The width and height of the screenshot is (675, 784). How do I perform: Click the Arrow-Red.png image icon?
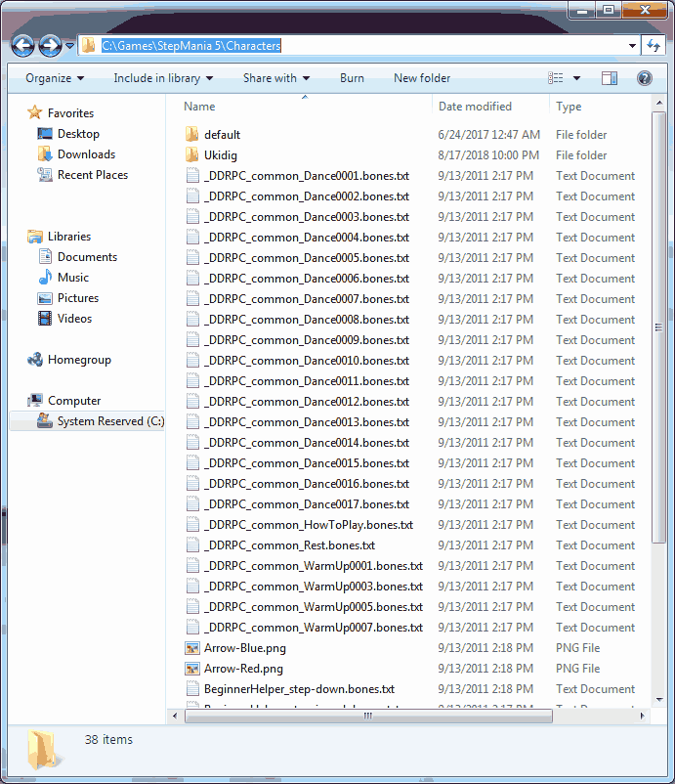[192, 669]
